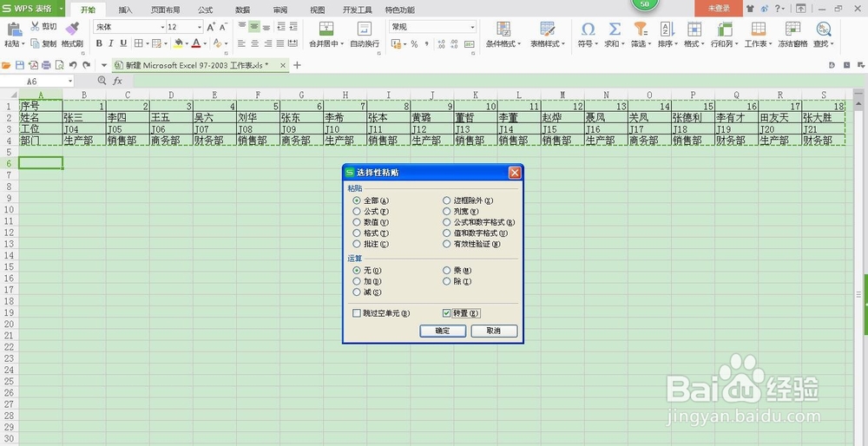
Task: Expand the WPS 表格 application menu arrow
Action: [x=61, y=9]
